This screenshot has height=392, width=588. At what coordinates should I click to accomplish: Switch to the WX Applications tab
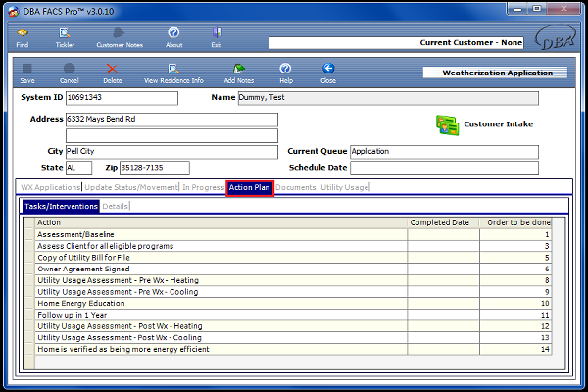pyautogui.click(x=50, y=187)
